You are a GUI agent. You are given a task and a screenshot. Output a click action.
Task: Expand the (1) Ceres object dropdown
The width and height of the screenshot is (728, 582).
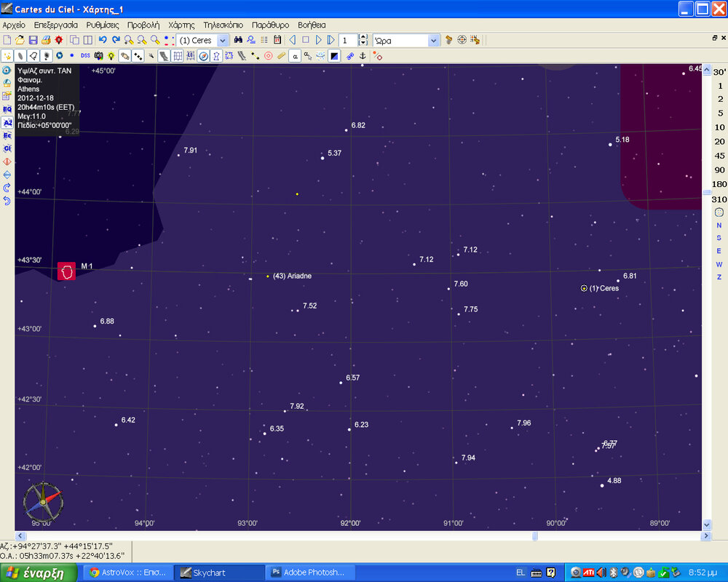coord(222,40)
